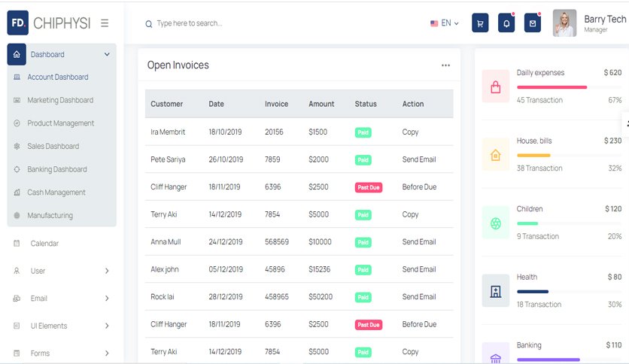Click the Banking Dashboard icon

click(17, 169)
